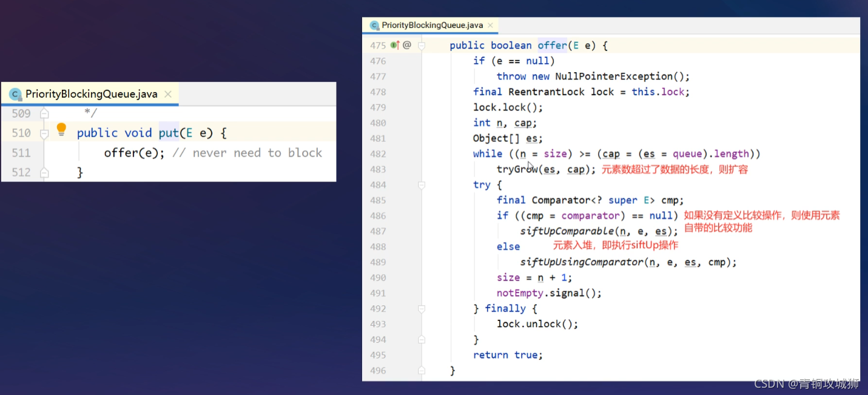868x395 pixels.
Task: Click the purple 'comparator' field on line 486
Action: (591, 216)
